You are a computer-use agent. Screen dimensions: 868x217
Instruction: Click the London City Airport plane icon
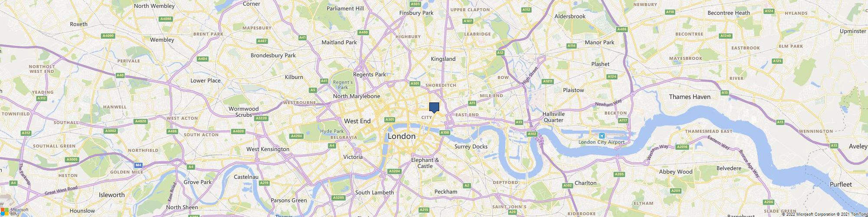point(602,136)
